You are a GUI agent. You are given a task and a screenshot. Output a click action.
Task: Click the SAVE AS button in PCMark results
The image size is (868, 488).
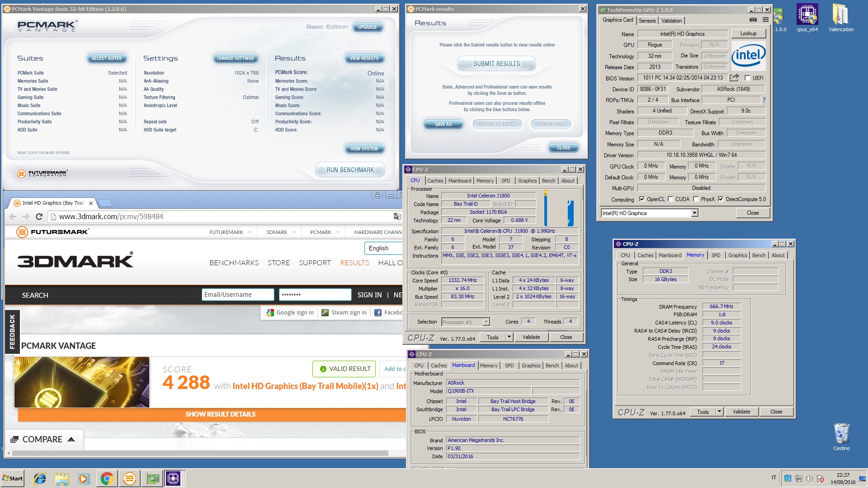[x=443, y=124]
